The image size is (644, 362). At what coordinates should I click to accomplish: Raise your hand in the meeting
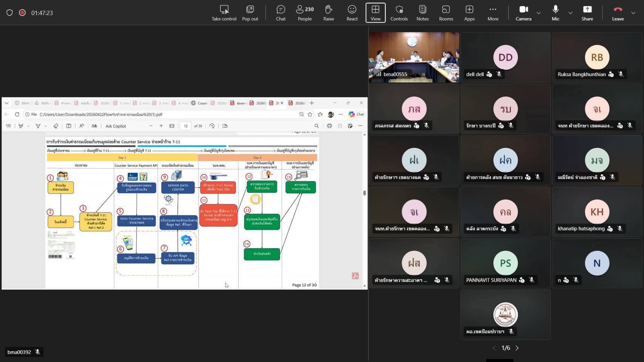pyautogui.click(x=328, y=13)
